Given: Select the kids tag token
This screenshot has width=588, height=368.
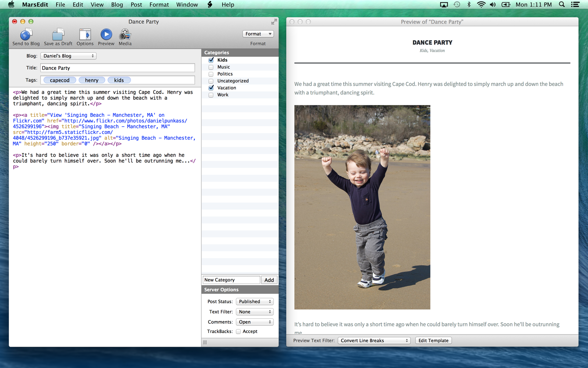Looking at the screenshot, I should (x=119, y=80).
